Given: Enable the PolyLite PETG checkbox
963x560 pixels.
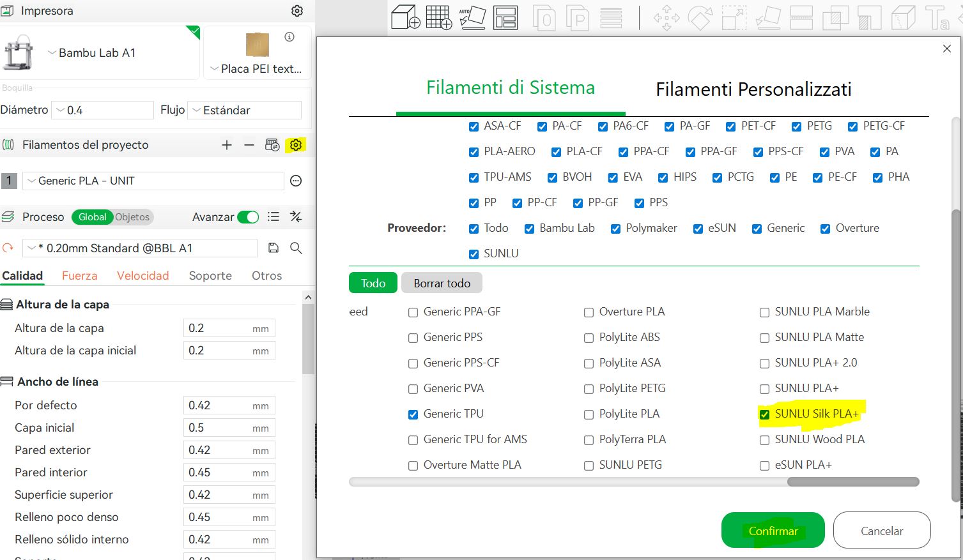Looking at the screenshot, I should click(589, 389).
